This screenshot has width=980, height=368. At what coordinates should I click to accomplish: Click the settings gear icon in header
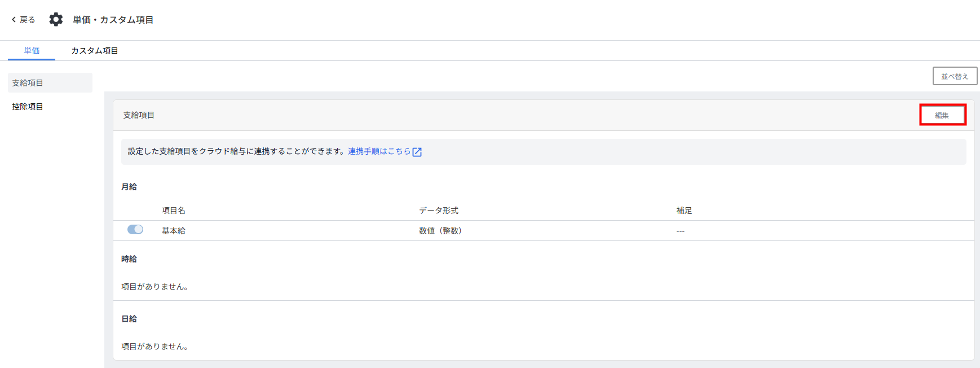[56, 20]
